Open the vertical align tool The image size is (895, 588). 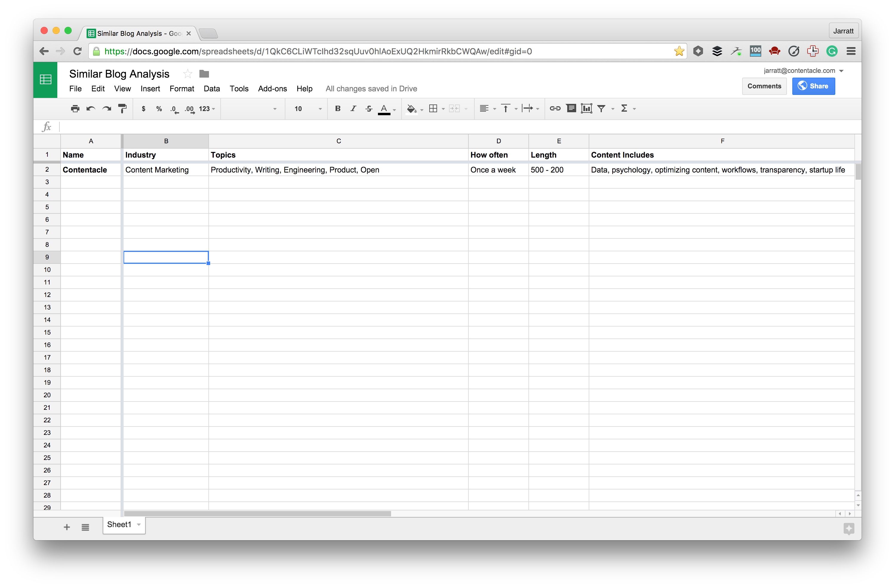[506, 109]
